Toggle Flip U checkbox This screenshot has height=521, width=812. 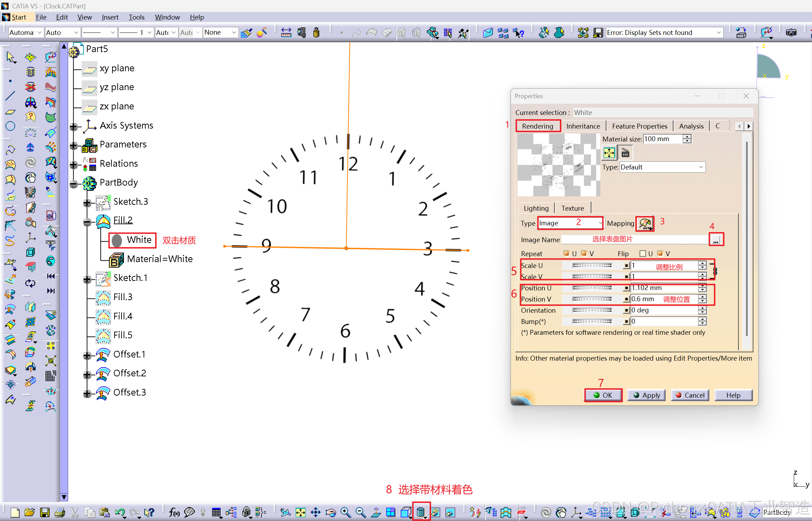(643, 253)
